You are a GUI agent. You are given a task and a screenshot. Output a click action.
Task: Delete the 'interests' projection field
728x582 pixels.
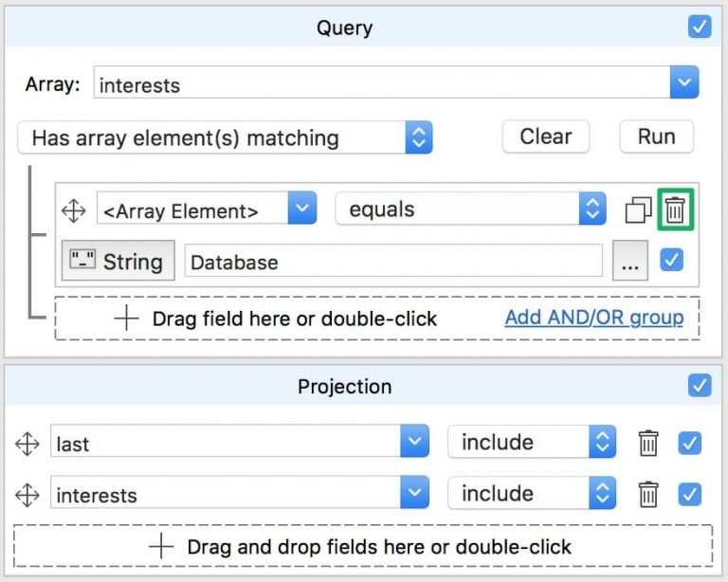648,494
